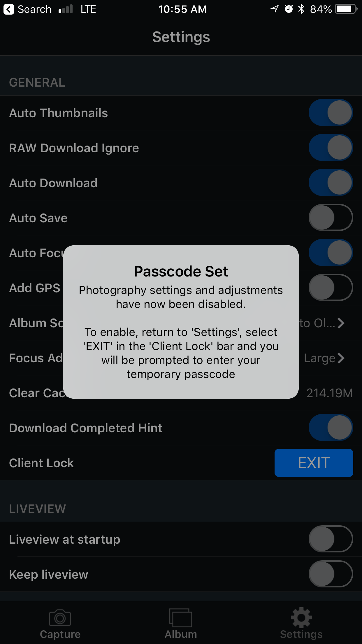Tap the battery icon in status bar
Viewport: 362px width, 644px height.
[x=346, y=9]
